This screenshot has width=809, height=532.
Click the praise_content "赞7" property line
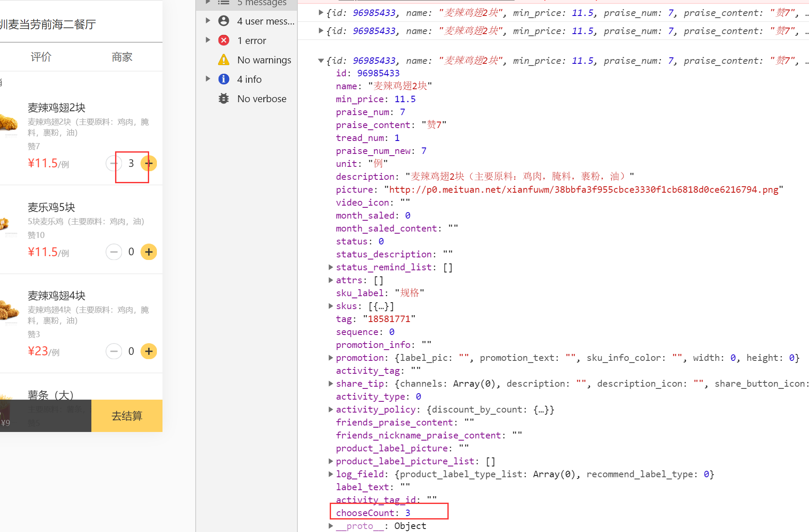coord(391,125)
